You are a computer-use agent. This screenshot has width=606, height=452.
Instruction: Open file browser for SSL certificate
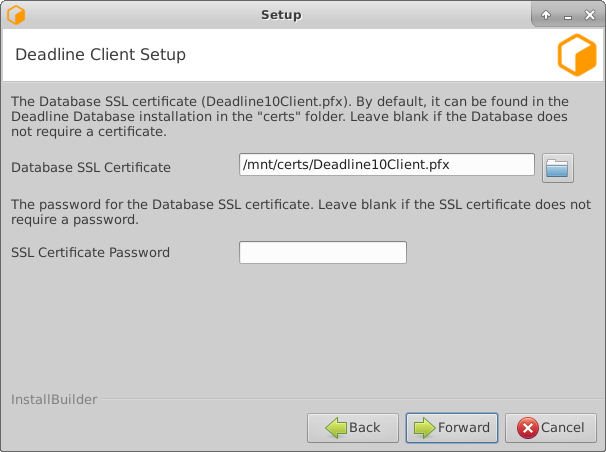pyautogui.click(x=558, y=168)
